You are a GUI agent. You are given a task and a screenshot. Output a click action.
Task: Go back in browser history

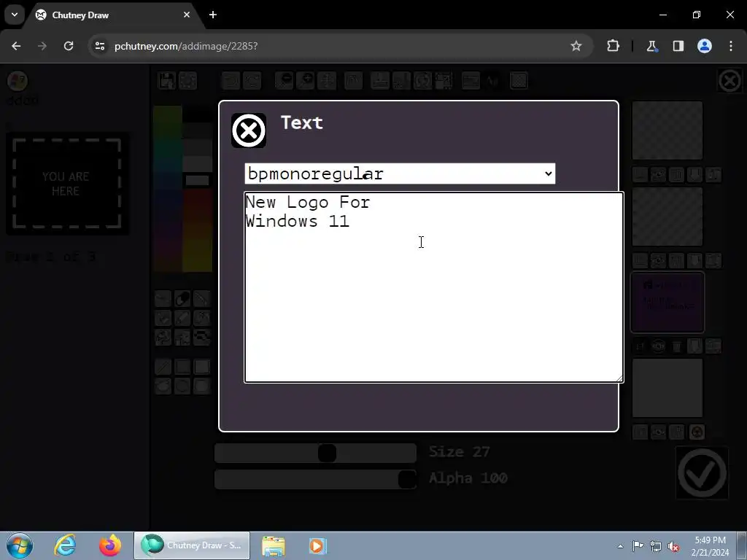pos(16,46)
